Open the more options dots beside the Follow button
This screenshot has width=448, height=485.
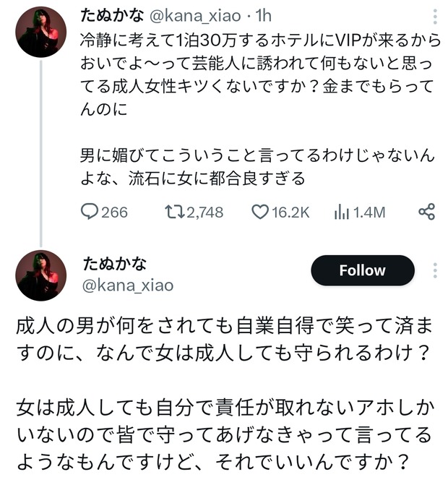(435, 271)
